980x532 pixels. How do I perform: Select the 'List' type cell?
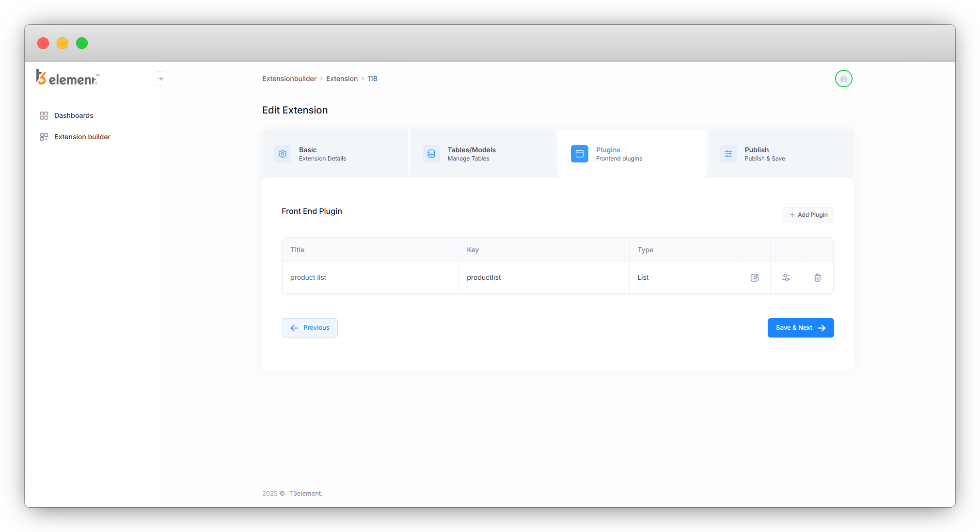[684, 277]
